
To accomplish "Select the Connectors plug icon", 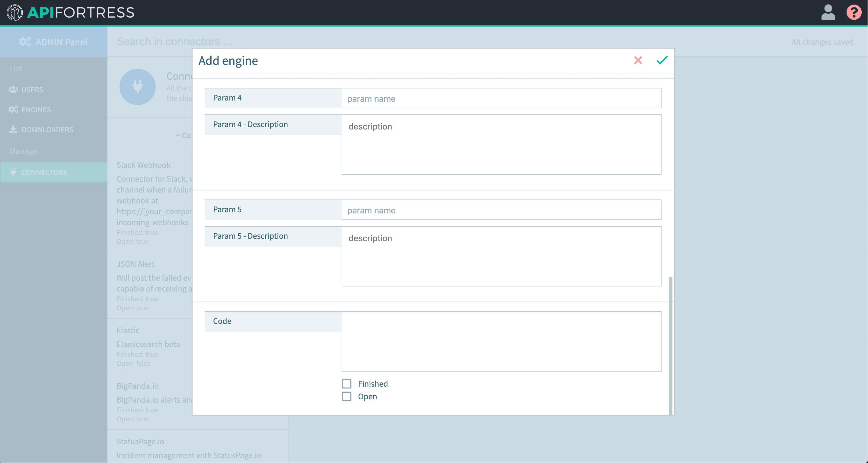I will pyautogui.click(x=13, y=172).
